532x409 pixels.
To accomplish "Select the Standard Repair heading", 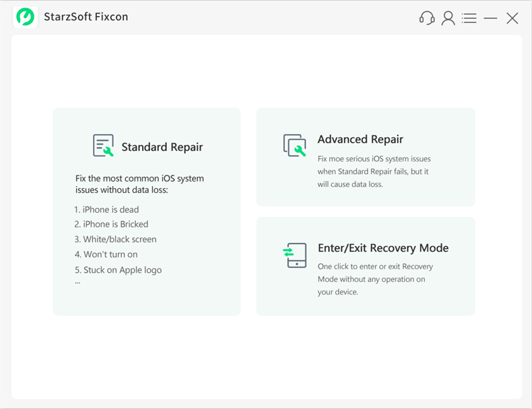I will 162,147.
